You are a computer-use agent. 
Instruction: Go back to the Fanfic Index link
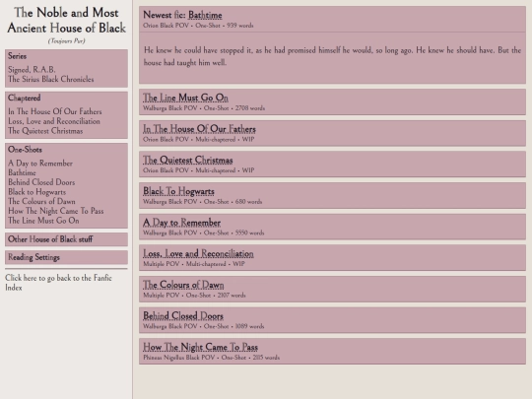(58, 283)
